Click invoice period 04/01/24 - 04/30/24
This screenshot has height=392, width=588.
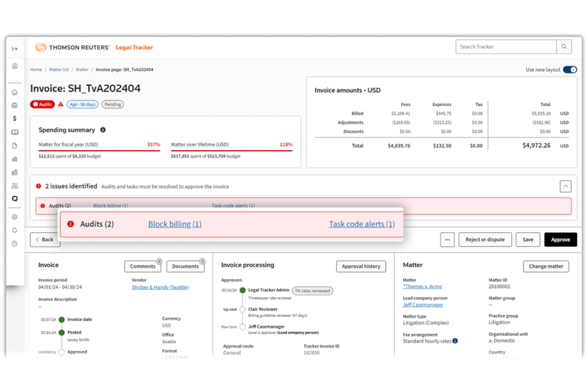pyautogui.click(x=60, y=287)
